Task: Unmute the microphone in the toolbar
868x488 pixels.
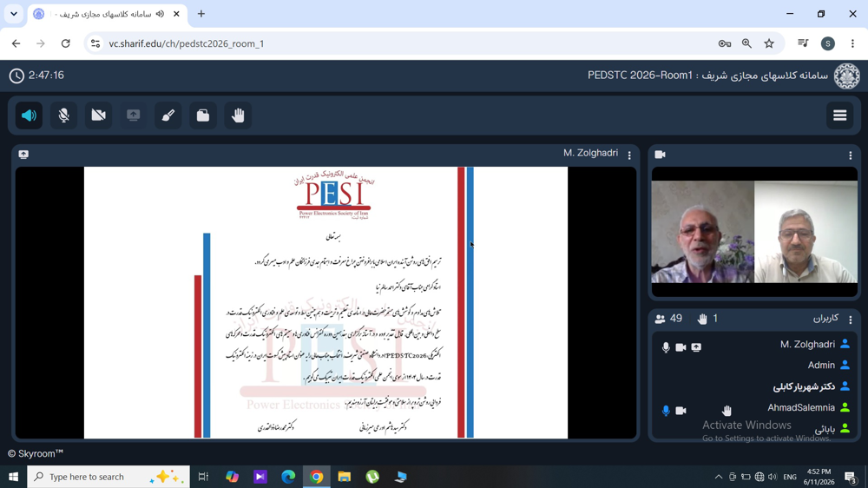Action: (x=63, y=115)
